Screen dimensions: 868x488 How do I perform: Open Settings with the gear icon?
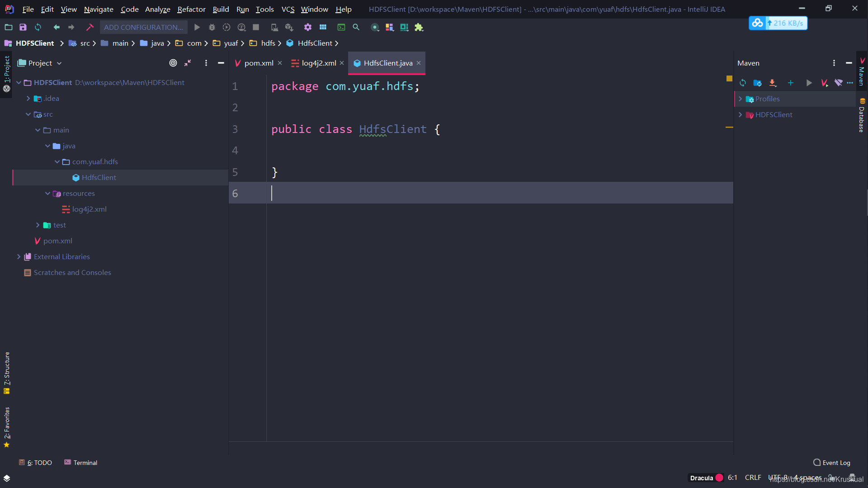point(308,27)
